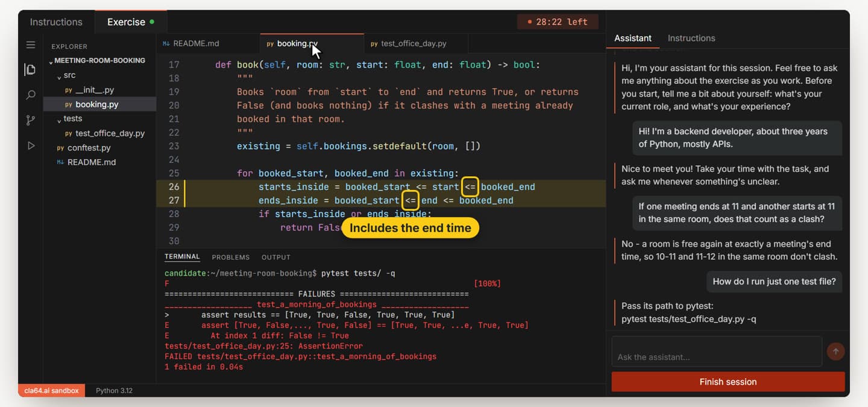Open the Explorer files icon
The image size is (868, 407).
[30, 69]
